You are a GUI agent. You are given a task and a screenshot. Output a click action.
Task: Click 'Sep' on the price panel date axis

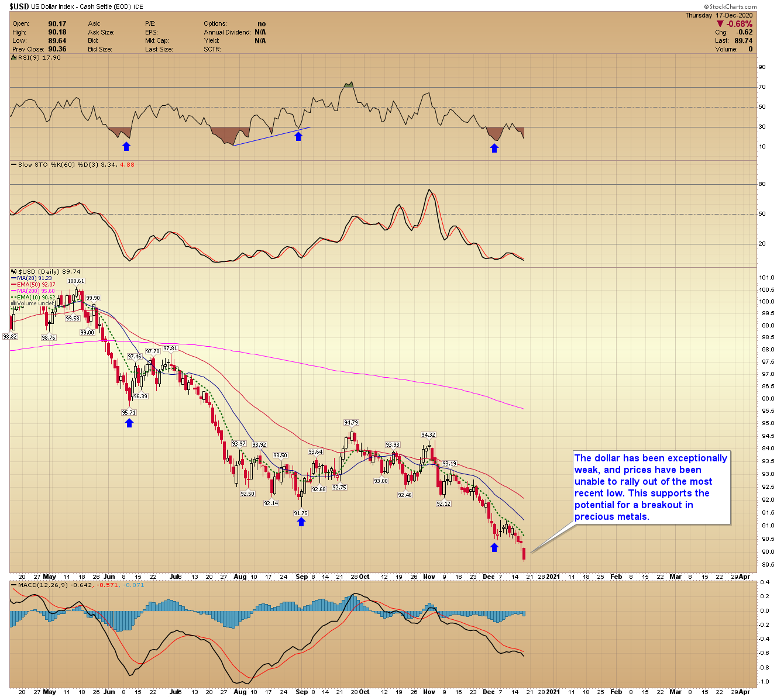302,577
